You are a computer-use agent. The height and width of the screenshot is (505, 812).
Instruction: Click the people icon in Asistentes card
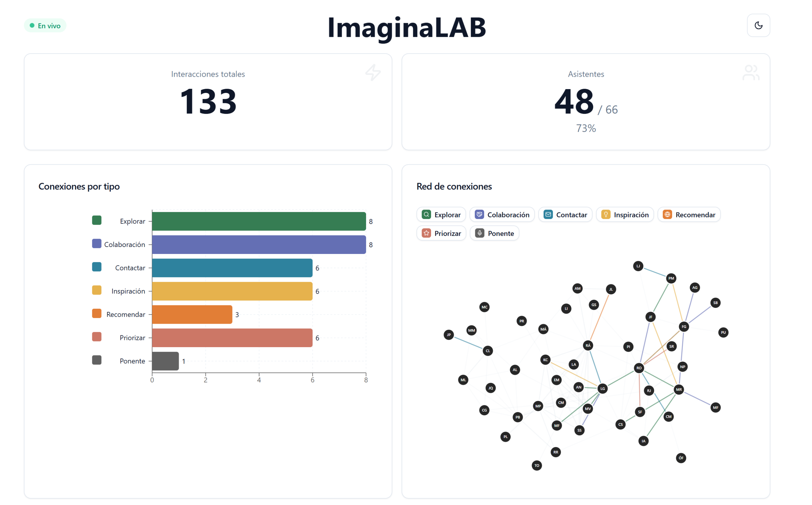(750, 73)
